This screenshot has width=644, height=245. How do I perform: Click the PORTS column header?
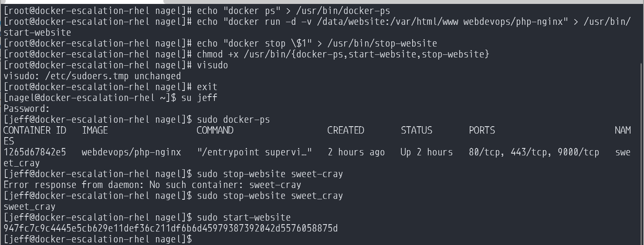(482, 131)
